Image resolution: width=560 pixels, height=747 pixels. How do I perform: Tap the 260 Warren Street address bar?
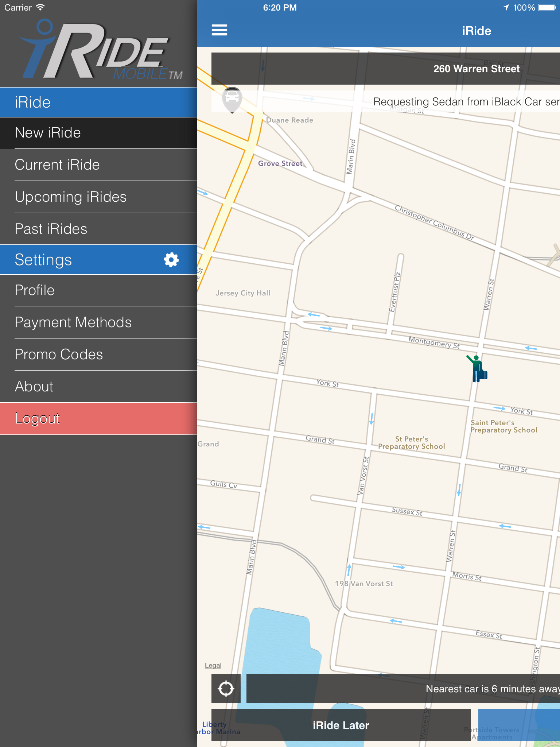pyautogui.click(x=386, y=69)
